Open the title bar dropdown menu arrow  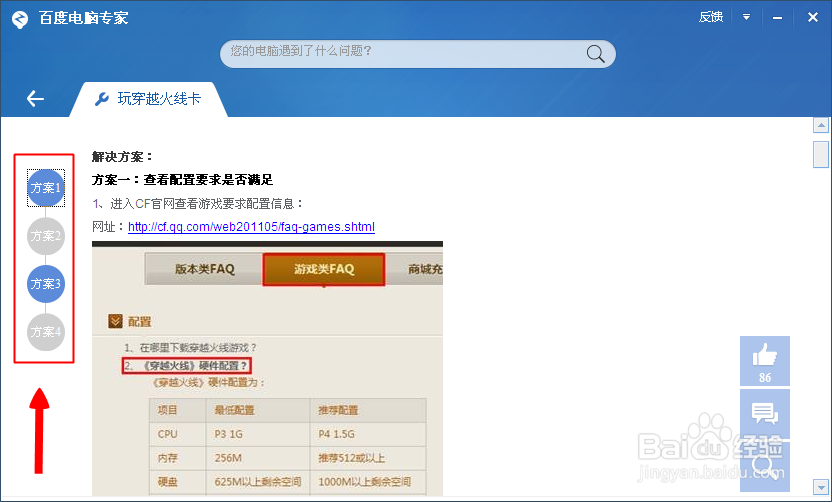tap(747, 18)
